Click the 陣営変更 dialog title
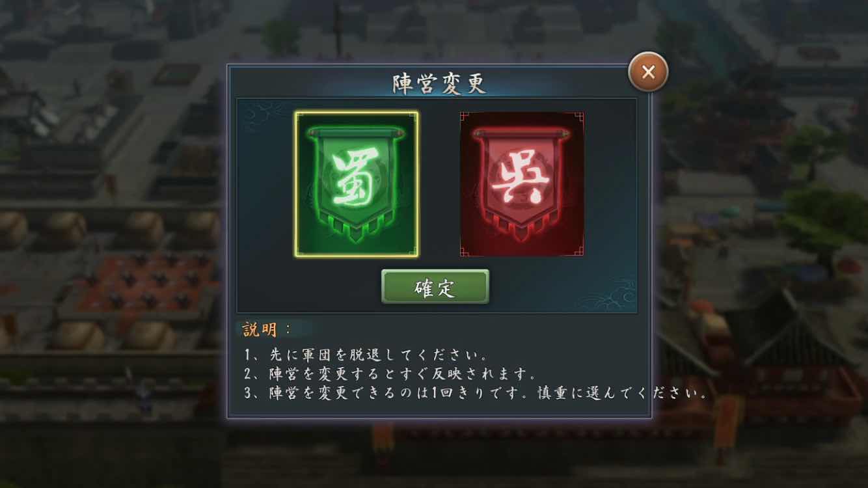 click(439, 83)
